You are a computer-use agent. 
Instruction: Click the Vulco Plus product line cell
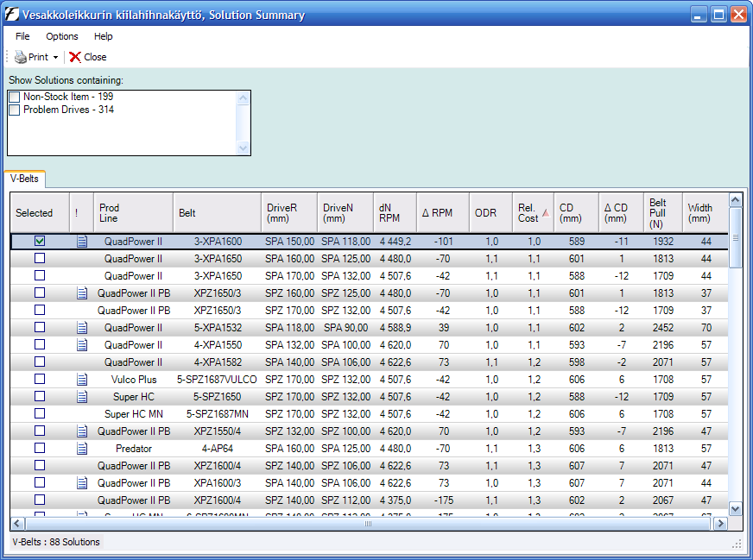point(134,380)
